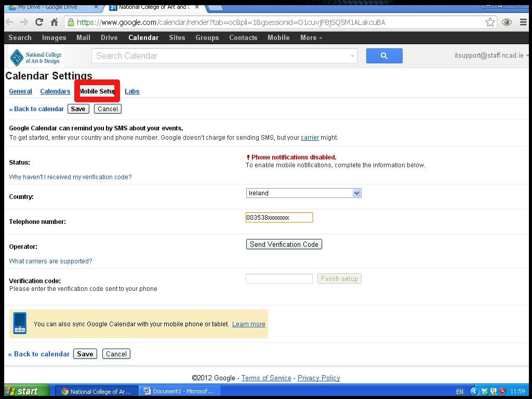
Task: Switch to Chrome window in the taskbar
Action: click(97, 392)
